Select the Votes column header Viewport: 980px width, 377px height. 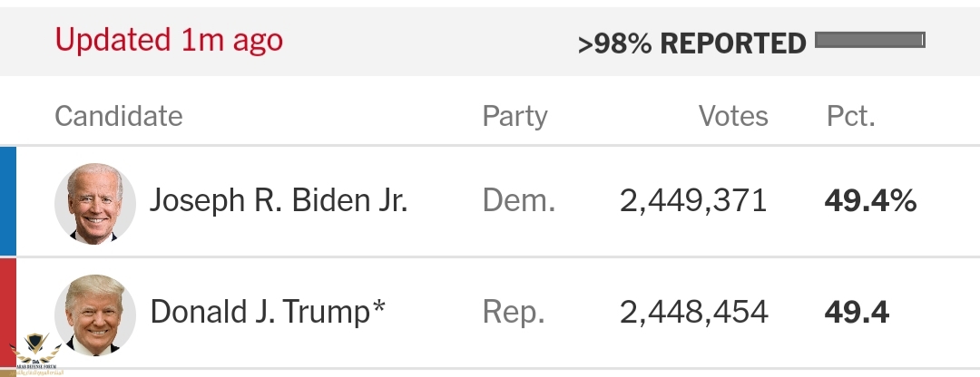click(x=732, y=116)
